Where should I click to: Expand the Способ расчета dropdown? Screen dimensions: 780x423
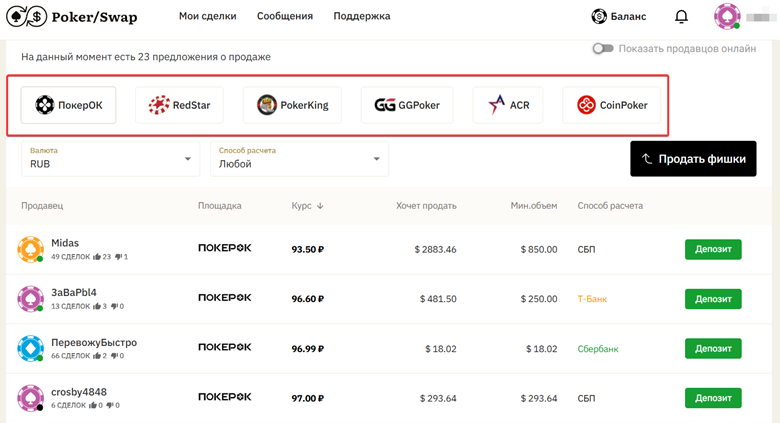pyautogui.click(x=298, y=158)
